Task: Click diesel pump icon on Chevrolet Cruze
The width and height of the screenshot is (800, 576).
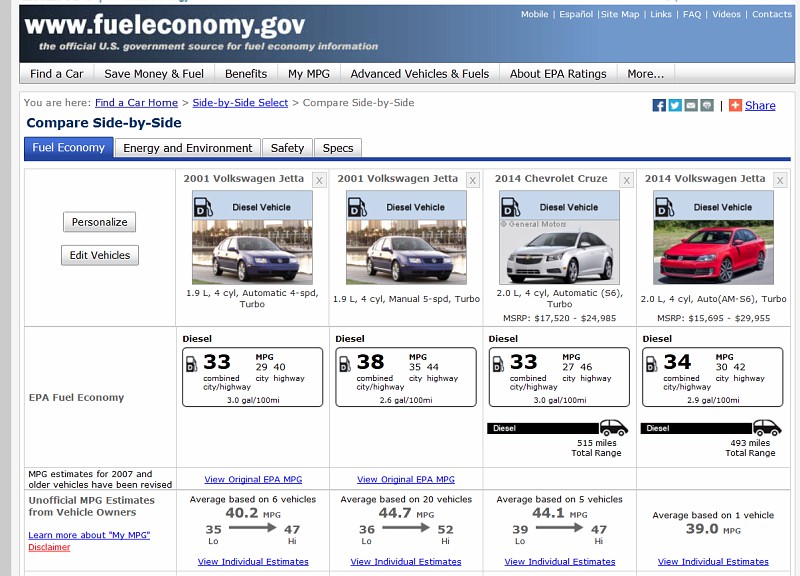Action: click(511, 207)
